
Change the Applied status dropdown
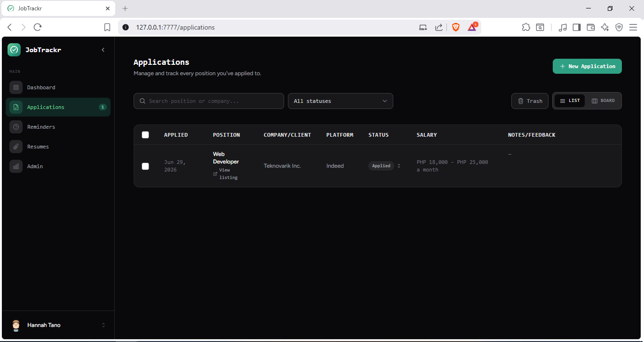point(385,166)
